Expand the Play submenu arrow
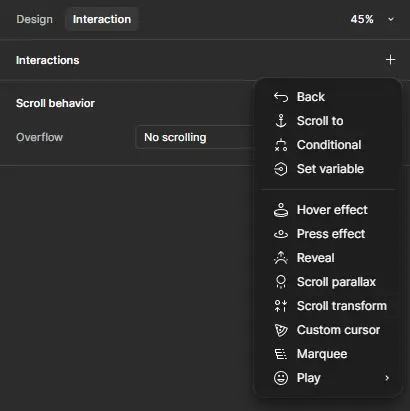This screenshot has width=410, height=411. pyautogui.click(x=387, y=378)
